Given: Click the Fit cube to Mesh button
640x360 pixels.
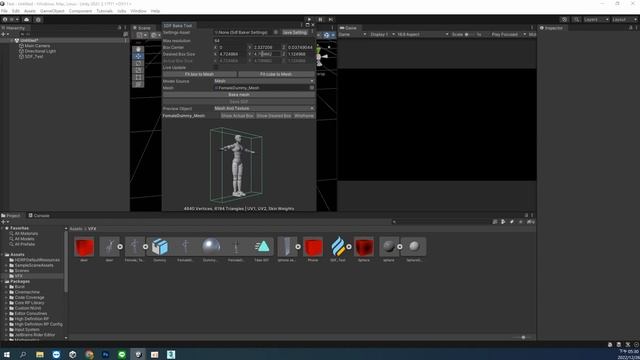Looking at the screenshot, I should 276,74.
